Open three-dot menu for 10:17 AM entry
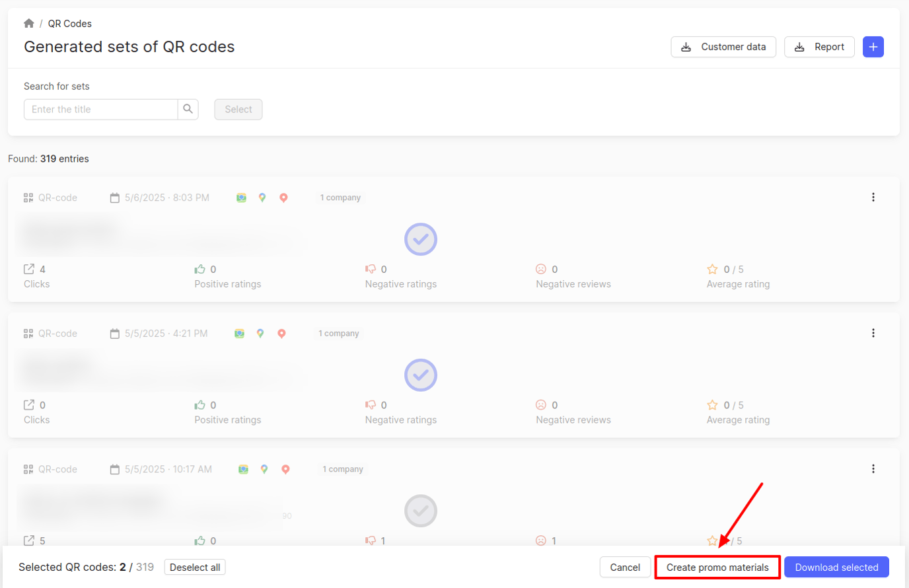 pyautogui.click(x=873, y=469)
